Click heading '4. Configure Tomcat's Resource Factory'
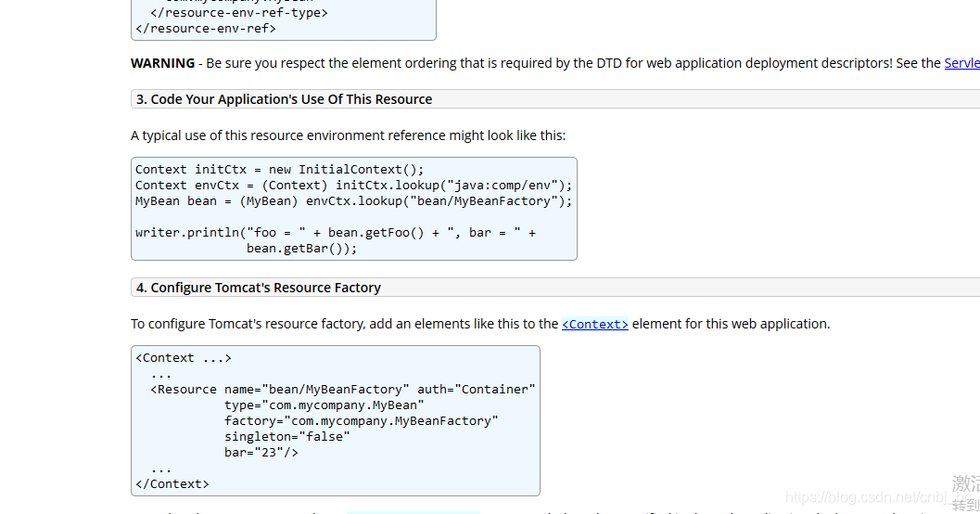 [x=259, y=288]
